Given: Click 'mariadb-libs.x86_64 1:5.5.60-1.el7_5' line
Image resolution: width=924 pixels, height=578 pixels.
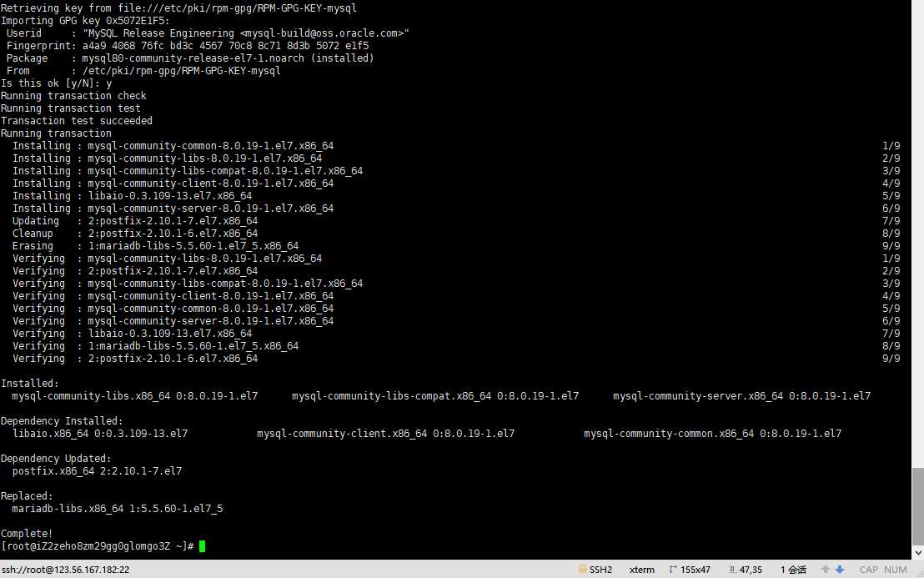Looking at the screenshot, I should click(x=118, y=509).
